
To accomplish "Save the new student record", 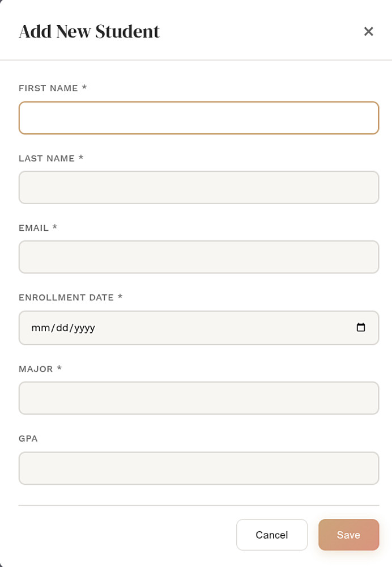I will coord(348,535).
